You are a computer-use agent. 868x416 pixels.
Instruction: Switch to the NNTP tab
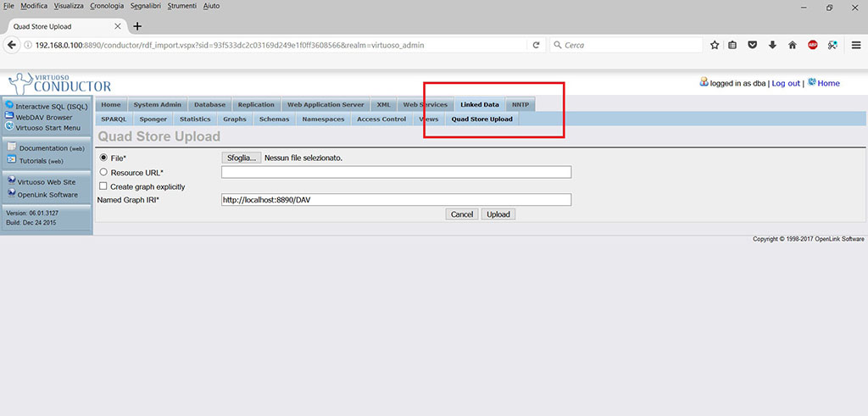pyautogui.click(x=520, y=104)
